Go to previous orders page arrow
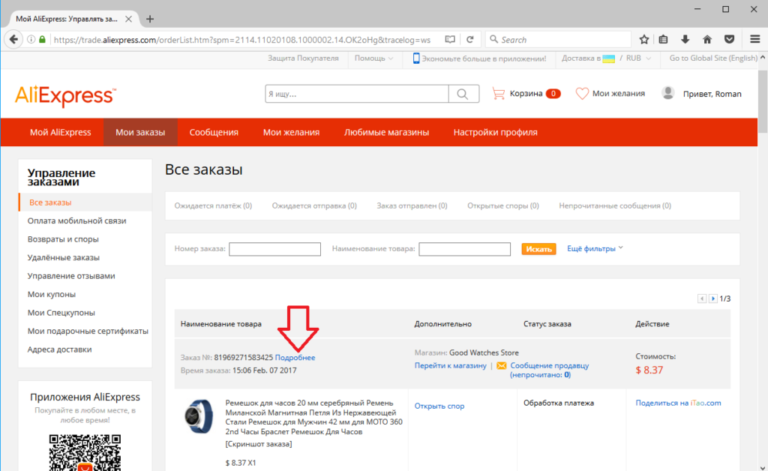Viewport: 768px width, 471px height. pyautogui.click(x=702, y=299)
